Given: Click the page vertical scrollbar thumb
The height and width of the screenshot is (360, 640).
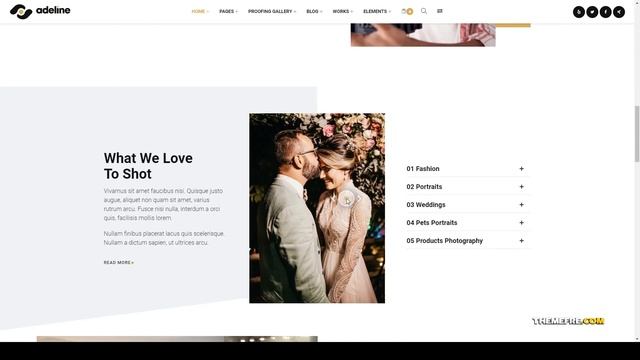Looking at the screenshot, I should [x=637, y=133].
